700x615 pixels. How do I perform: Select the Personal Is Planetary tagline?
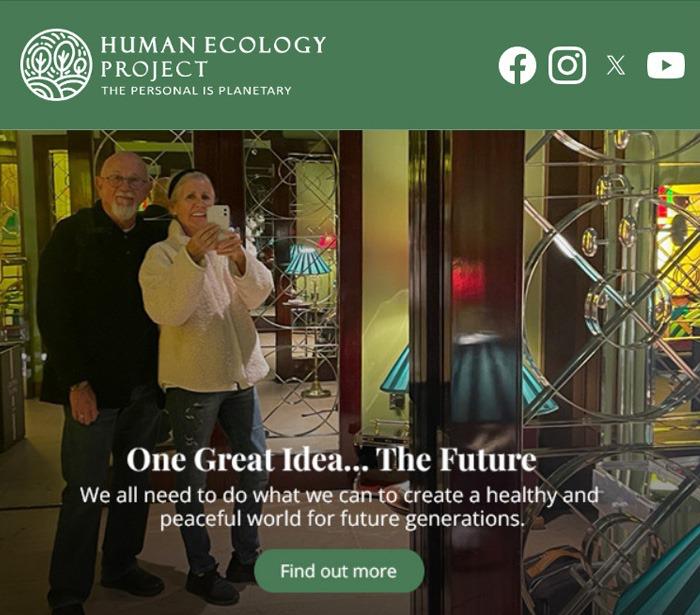pyautogui.click(x=196, y=91)
